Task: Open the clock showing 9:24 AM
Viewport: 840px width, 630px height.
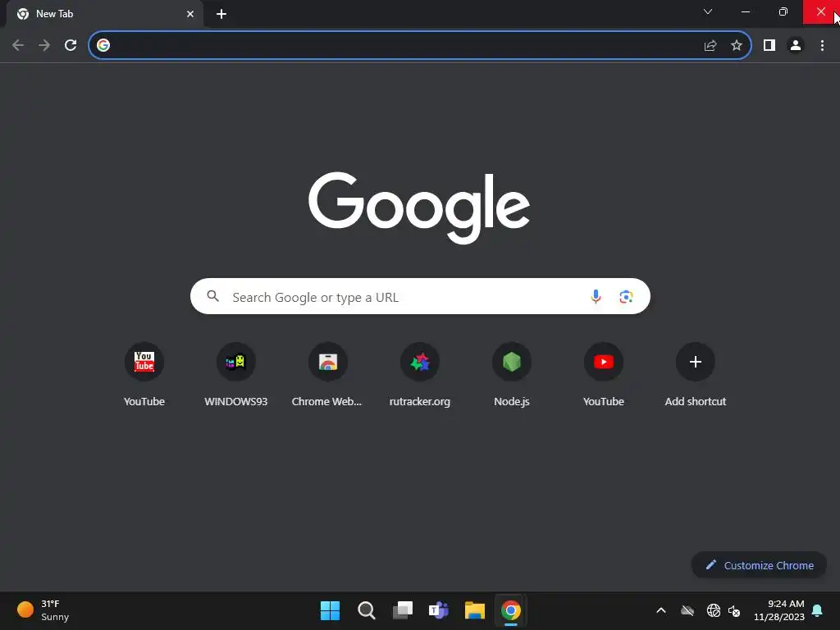Action: [779, 610]
